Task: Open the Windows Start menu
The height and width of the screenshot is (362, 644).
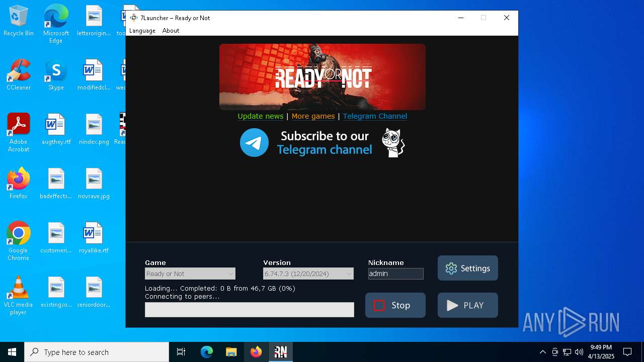Action: point(12,352)
